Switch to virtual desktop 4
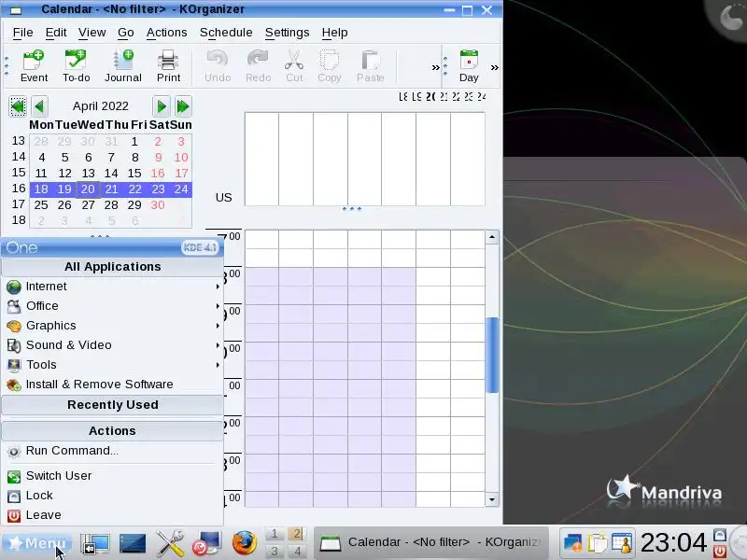Screen dimensions: 747x560 (298, 552)
